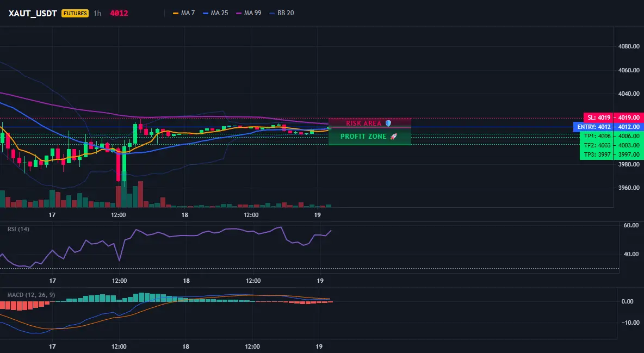644x353 pixels.
Task: Toggle the MA 25 legend item
Action: (x=215, y=13)
